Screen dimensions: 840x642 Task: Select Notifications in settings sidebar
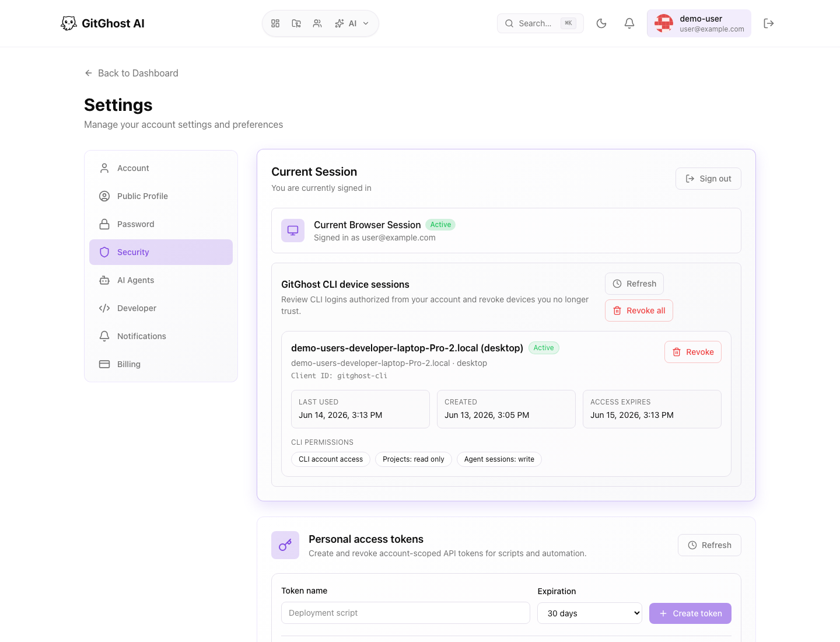tap(161, 336)
